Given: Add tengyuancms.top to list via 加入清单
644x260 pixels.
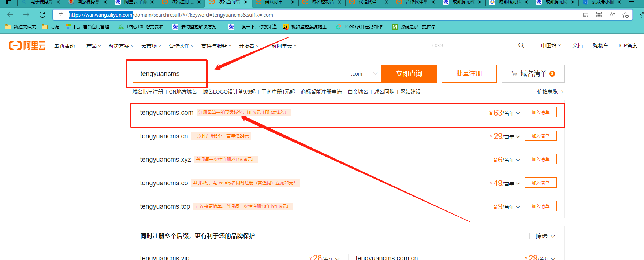Looking at the screenshot, I should 540,206.
